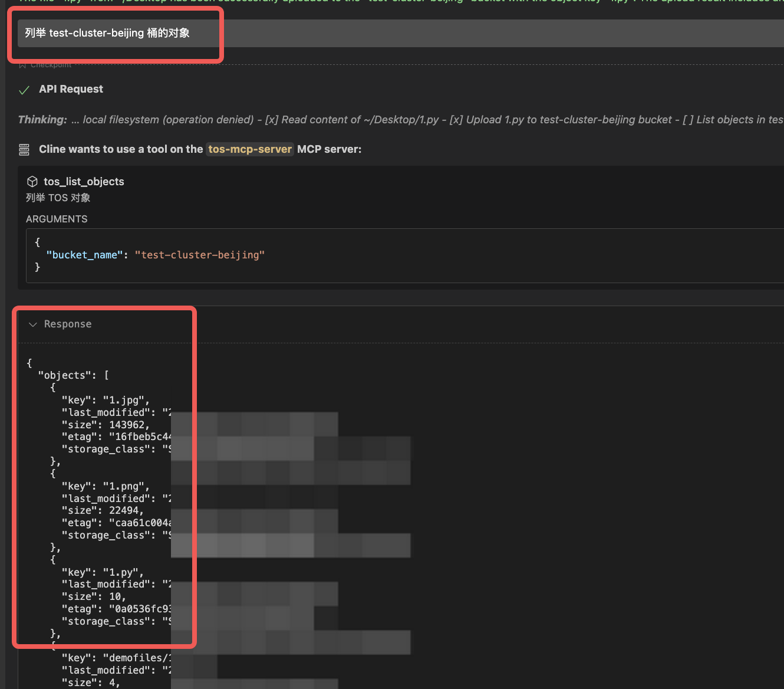Click the Response header label
Image resolution: width=784 pixels, height=689 pixels.
coord(68,324)
